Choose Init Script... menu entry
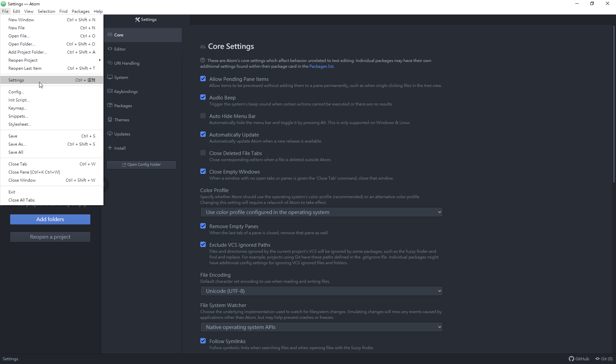Image resolution: width=616 pixels, height=364 pixels. point(52,100)
